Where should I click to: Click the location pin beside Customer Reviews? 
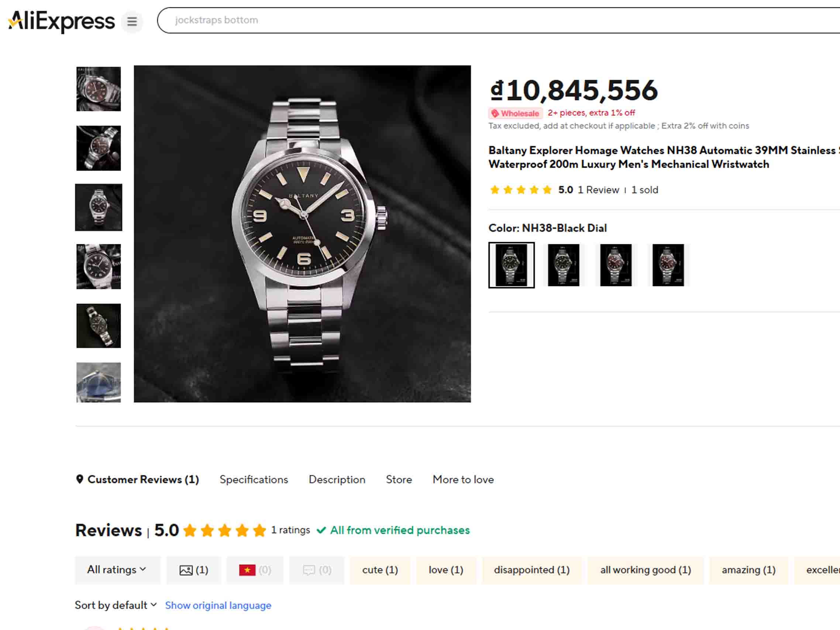79,479
